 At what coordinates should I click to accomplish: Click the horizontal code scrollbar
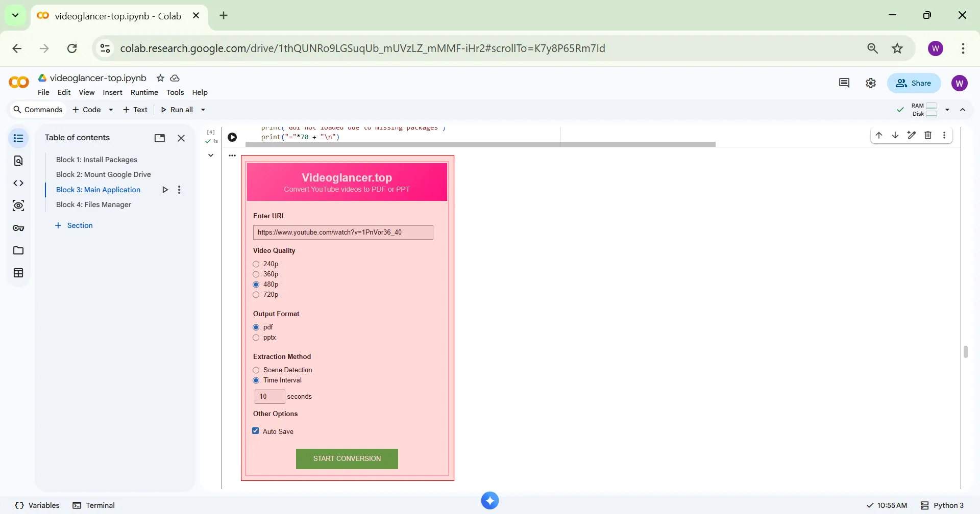(480, 144)
